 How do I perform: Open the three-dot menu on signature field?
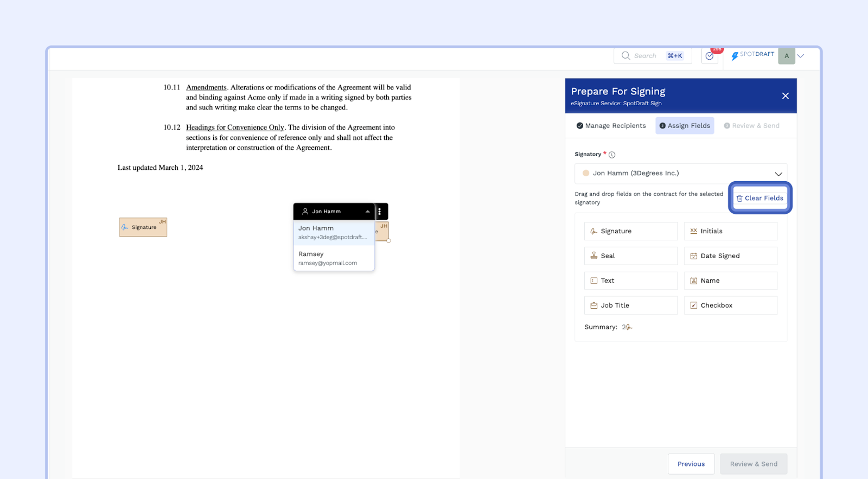(380, 212)
